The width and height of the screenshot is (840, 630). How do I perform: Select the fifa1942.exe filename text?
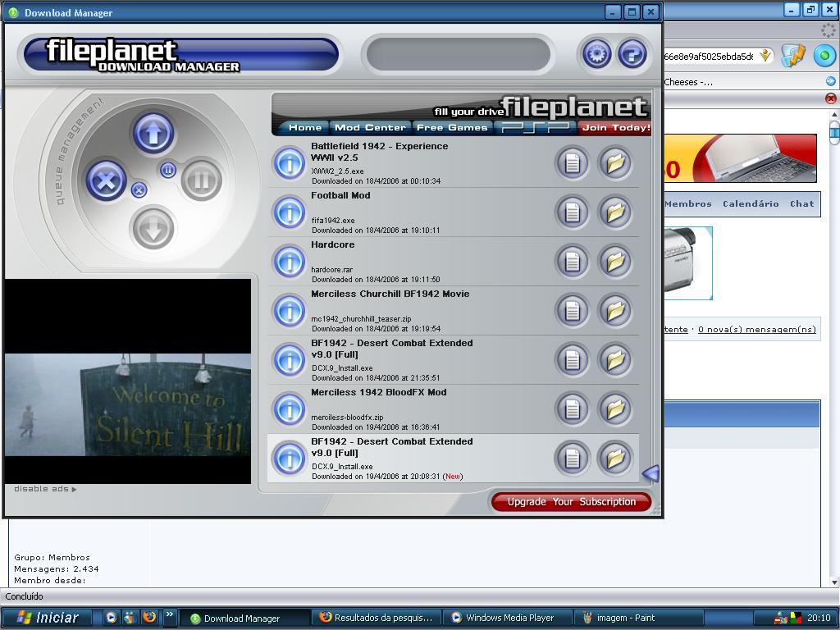pos(333,220)
